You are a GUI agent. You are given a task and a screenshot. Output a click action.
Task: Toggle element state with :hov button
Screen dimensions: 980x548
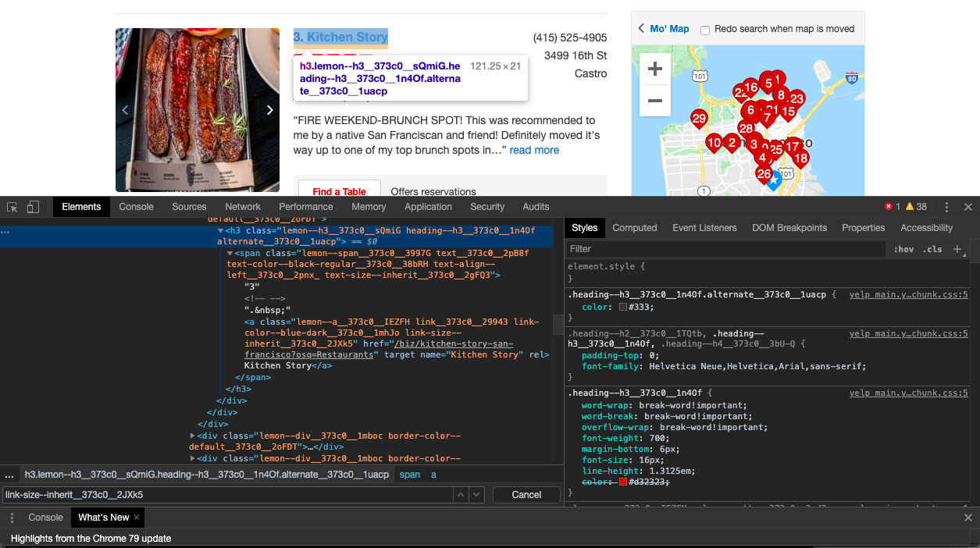pos(903,248)
